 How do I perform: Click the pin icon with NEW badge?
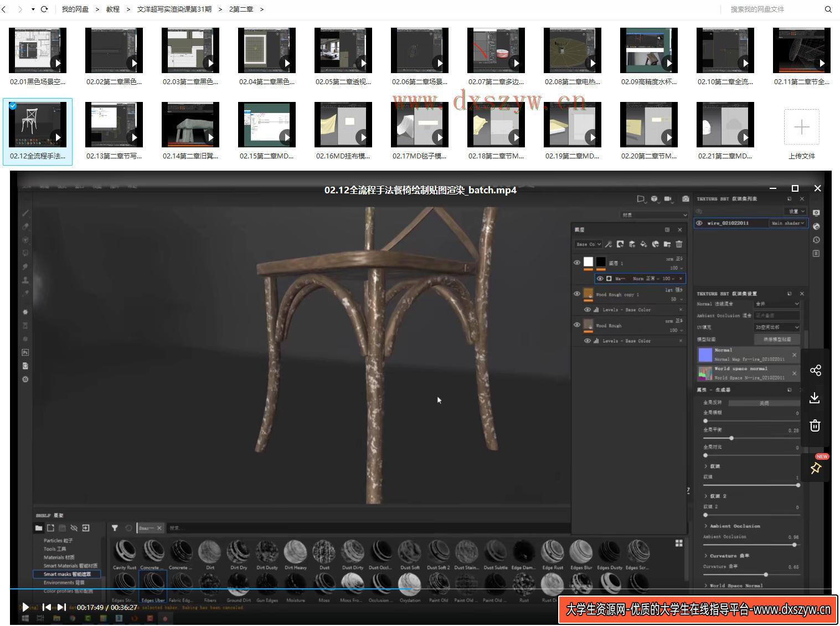click(815, 468)
